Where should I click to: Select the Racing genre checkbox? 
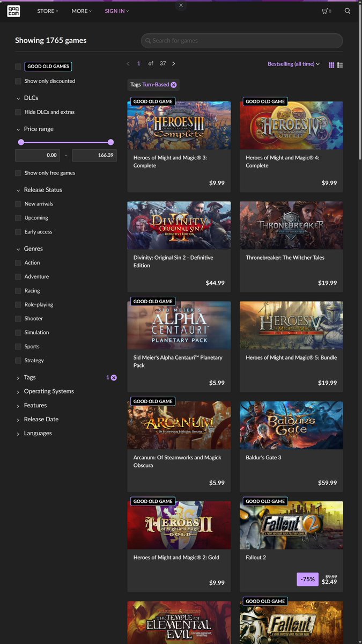[x=18, y=290]
